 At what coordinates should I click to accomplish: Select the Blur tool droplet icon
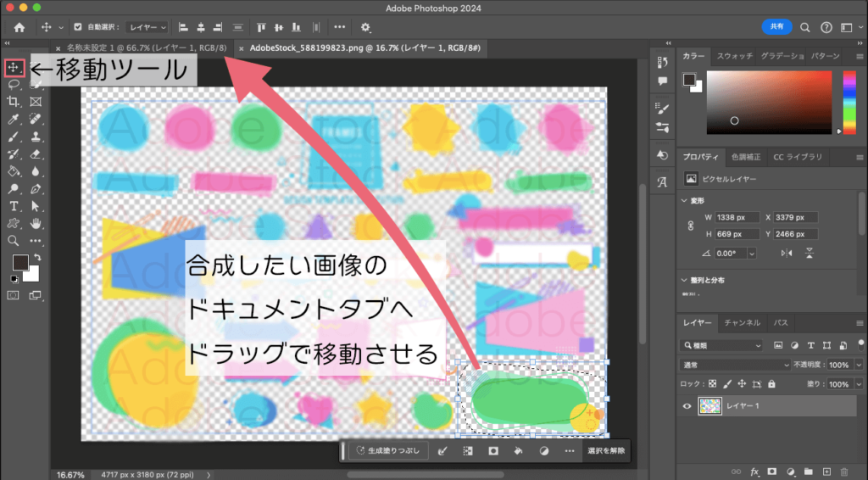(36, 171)
